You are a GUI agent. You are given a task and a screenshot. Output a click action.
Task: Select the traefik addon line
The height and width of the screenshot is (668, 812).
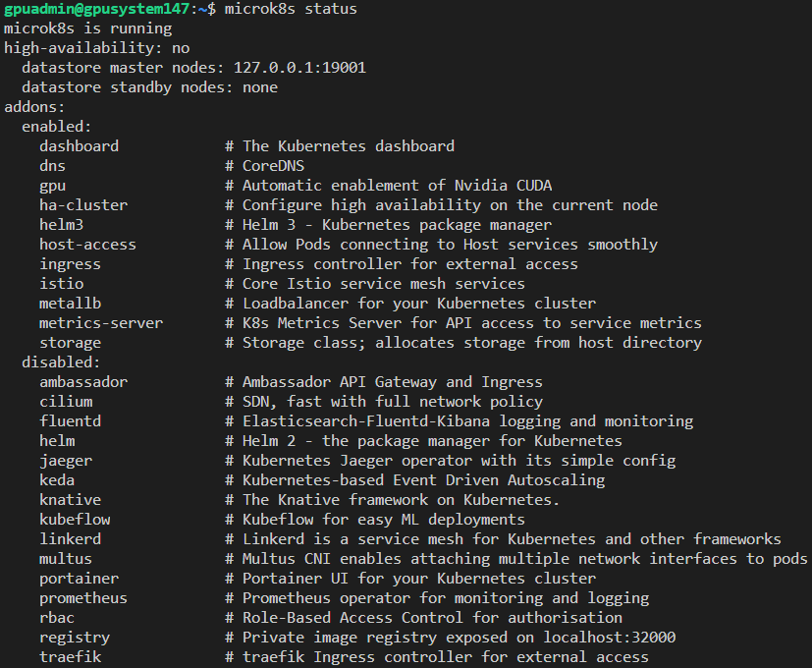pyautogui.click(x=70, y=656)
